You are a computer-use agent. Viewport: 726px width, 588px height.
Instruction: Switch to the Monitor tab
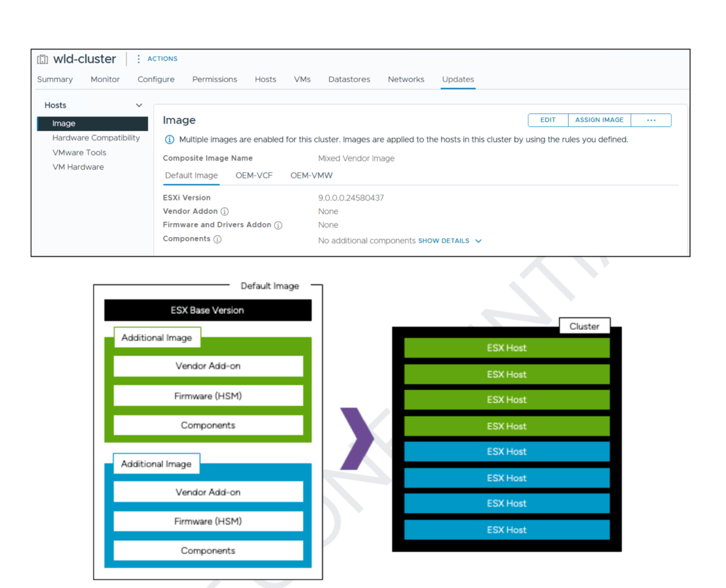pyautogui.click(x=105, y=79)
